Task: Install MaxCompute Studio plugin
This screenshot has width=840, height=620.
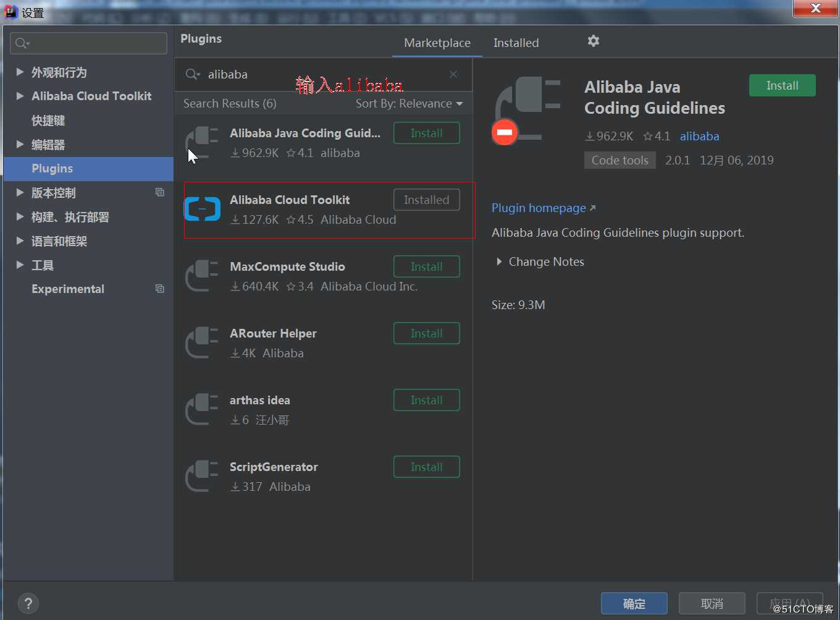Action: click(x=427, y=266)
